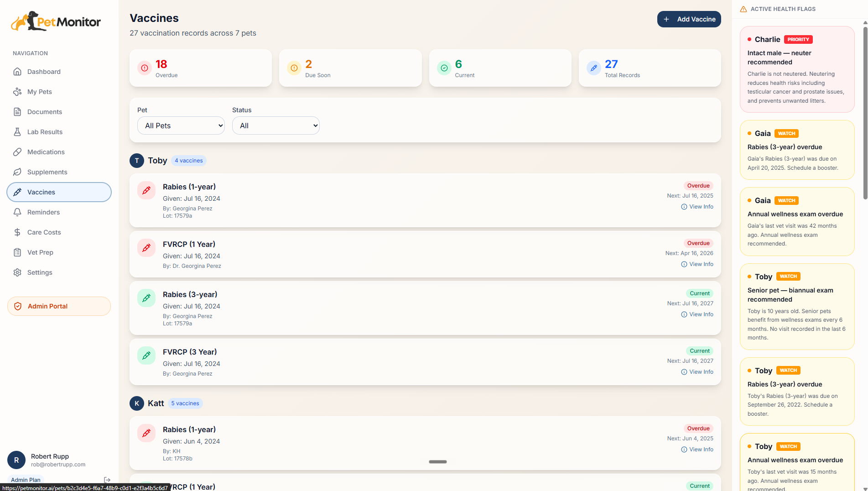Click the My Pets paw icon
868x491 pixels.
(x=17, y=92)
